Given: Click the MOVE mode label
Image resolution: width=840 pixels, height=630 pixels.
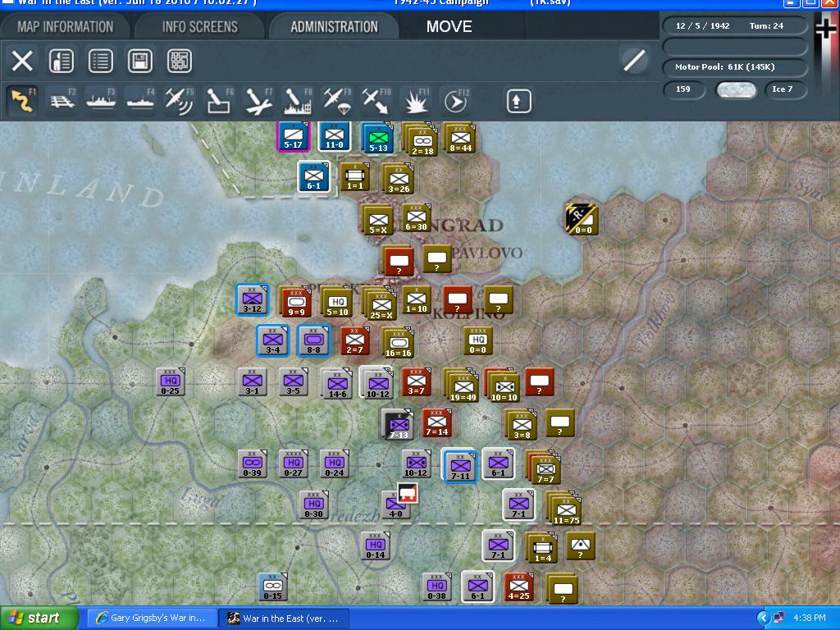Looking at the screenshot, I should click(449, 27).
